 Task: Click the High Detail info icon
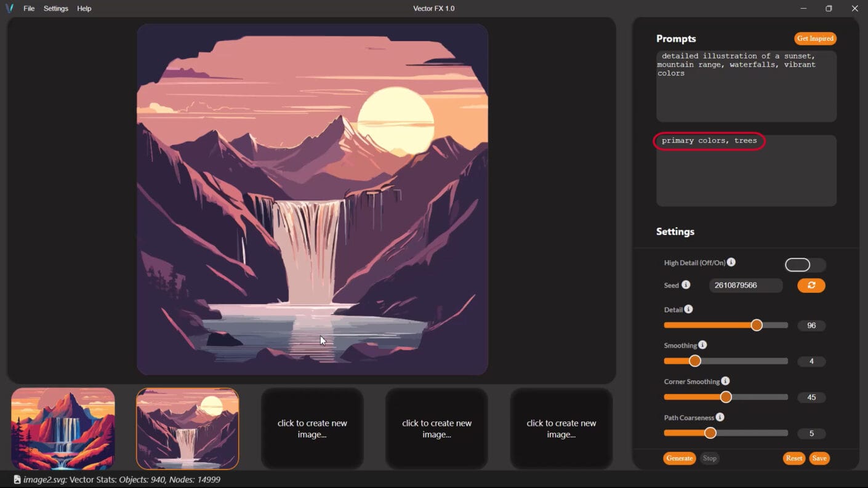(731, 262)
